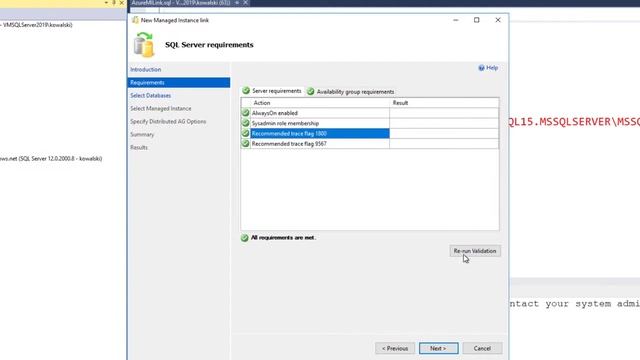Click green check beside trace flag 1800
640x360 pixels.
click(x=245, y=133)
